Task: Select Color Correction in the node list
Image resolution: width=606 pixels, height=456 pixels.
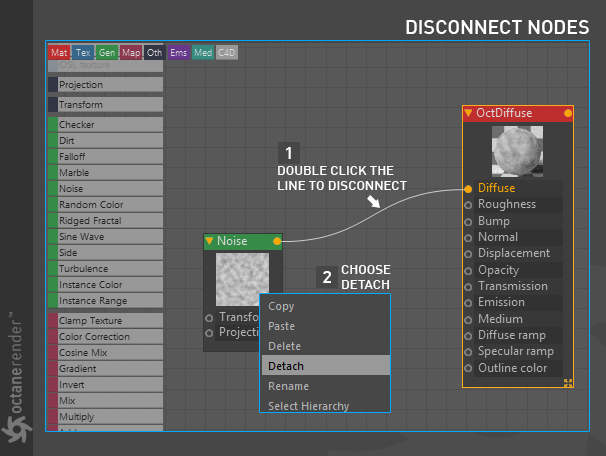Action: point(106,337)
